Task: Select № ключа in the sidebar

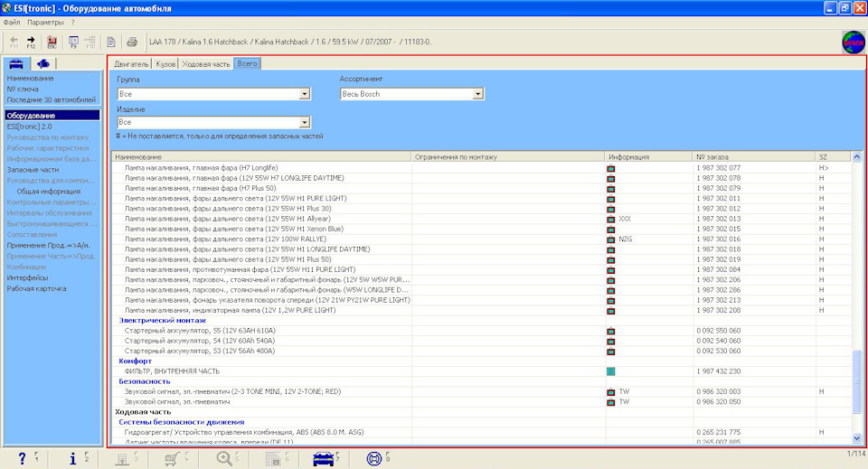Action: (23, 89)
